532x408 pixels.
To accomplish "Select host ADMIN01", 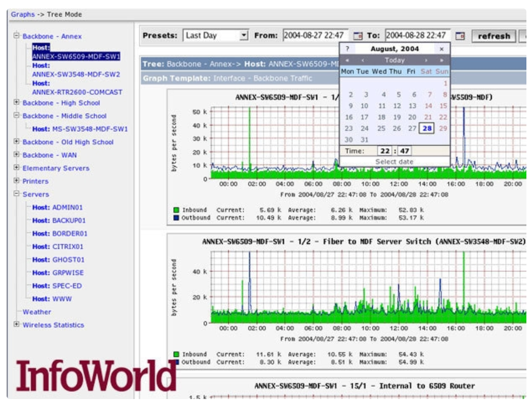I will 58,207.
